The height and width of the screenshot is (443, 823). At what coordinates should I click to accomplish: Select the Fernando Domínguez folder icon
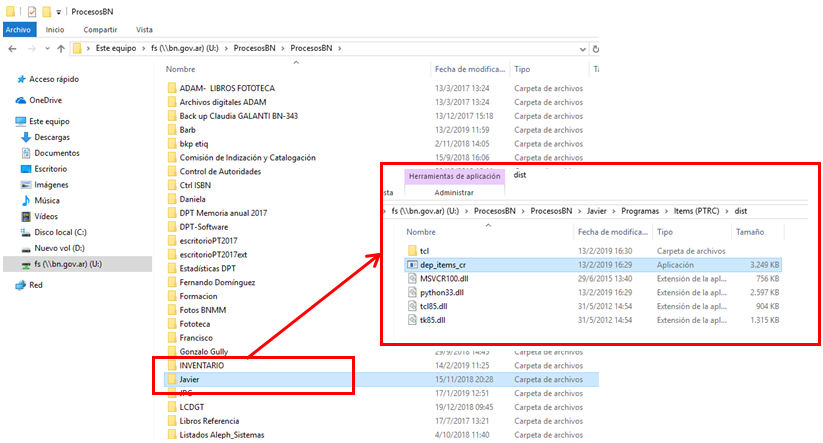[x=172, y=282]
